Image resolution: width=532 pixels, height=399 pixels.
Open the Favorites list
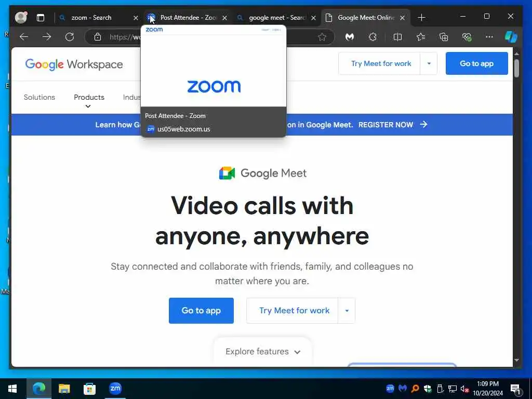pos(421,37)
